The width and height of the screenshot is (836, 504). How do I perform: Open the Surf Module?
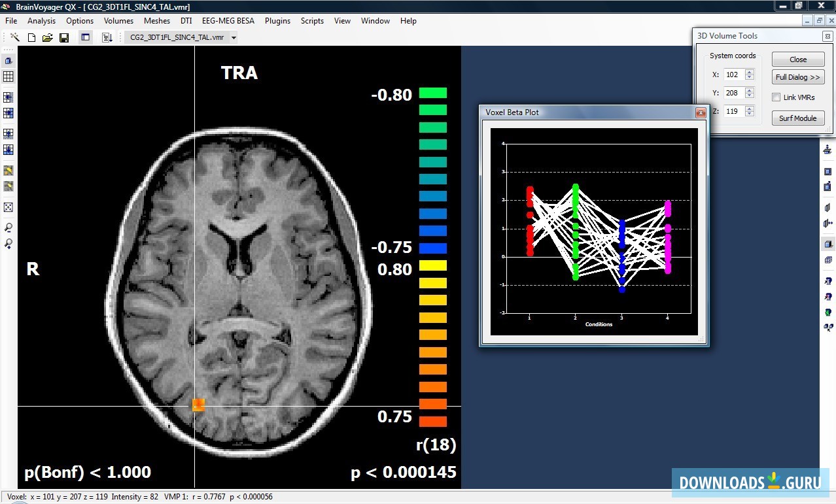[797, 118]
